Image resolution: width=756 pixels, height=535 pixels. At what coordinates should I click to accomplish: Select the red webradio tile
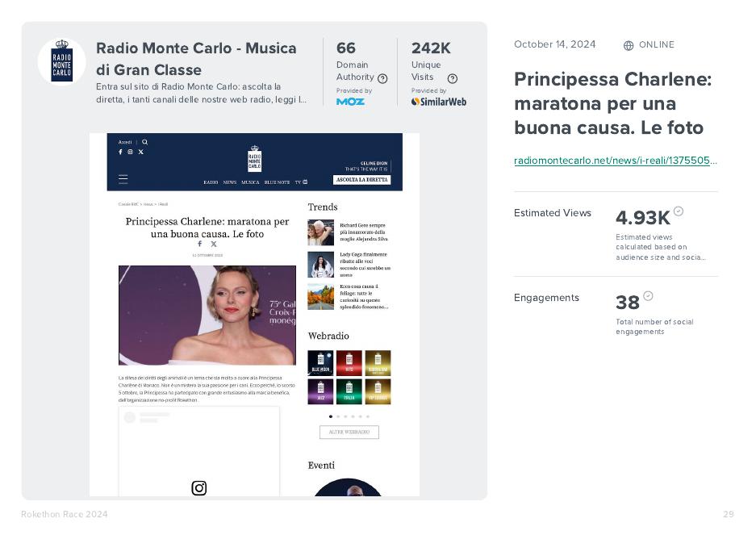tap(349, 363)
